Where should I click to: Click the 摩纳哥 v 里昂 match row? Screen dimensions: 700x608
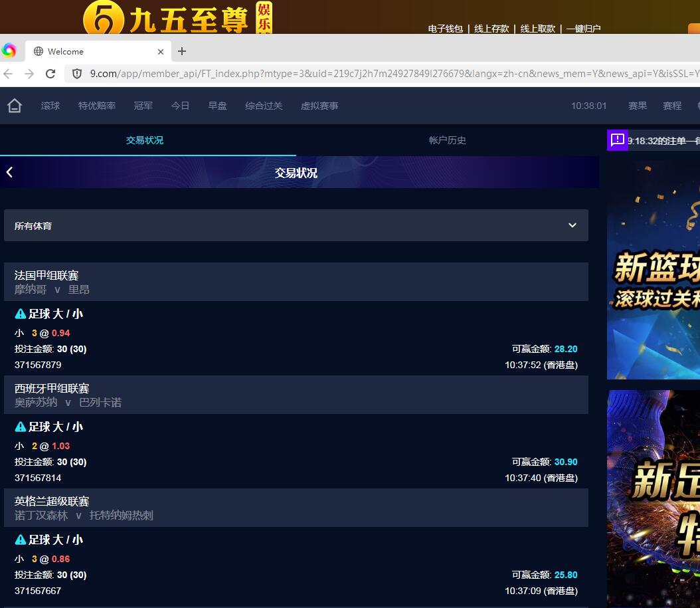52,290
